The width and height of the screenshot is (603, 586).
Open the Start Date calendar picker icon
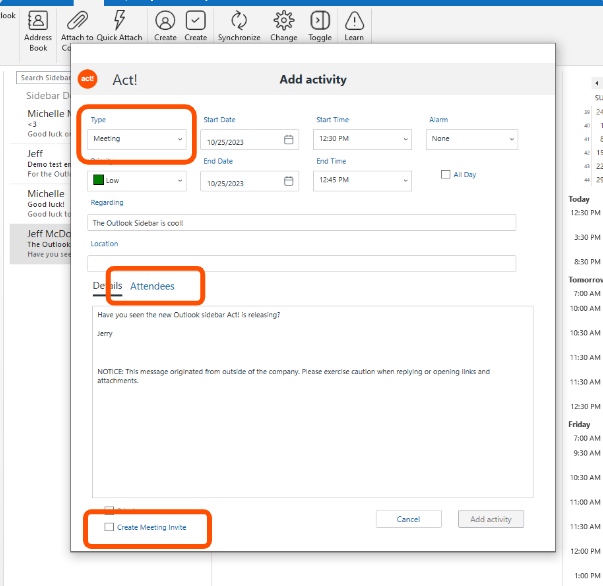(288, 139)
